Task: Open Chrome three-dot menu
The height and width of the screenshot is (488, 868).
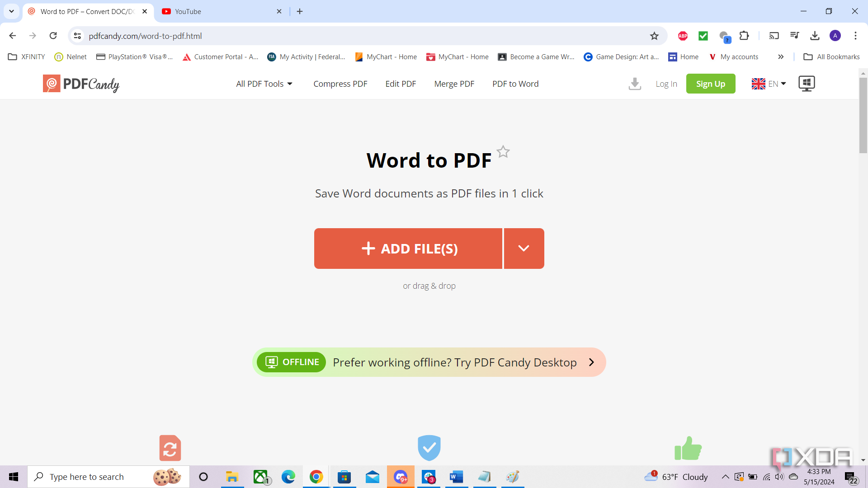Action: point(855,36)
